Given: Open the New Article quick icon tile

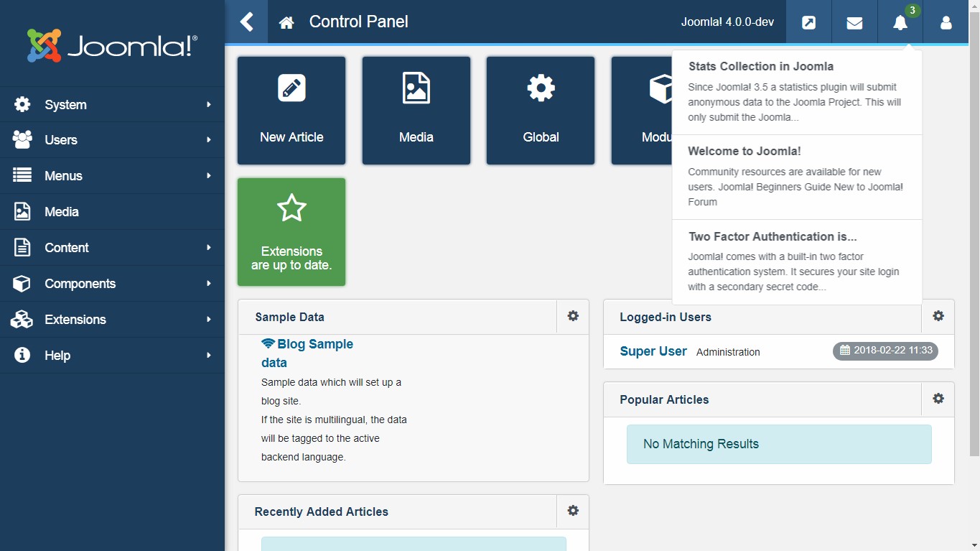Looking at the screenshot, I should click(291, 111).
